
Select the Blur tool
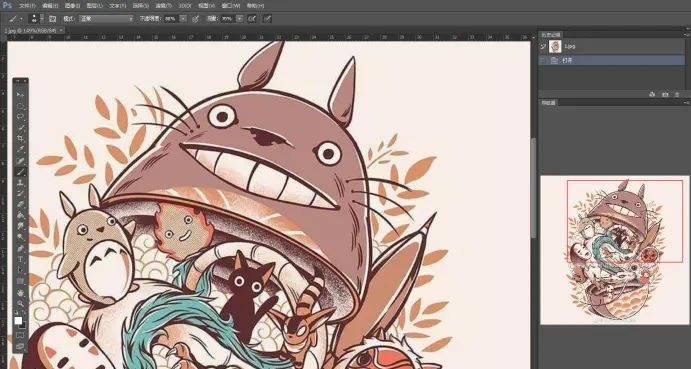click(20, 226)
